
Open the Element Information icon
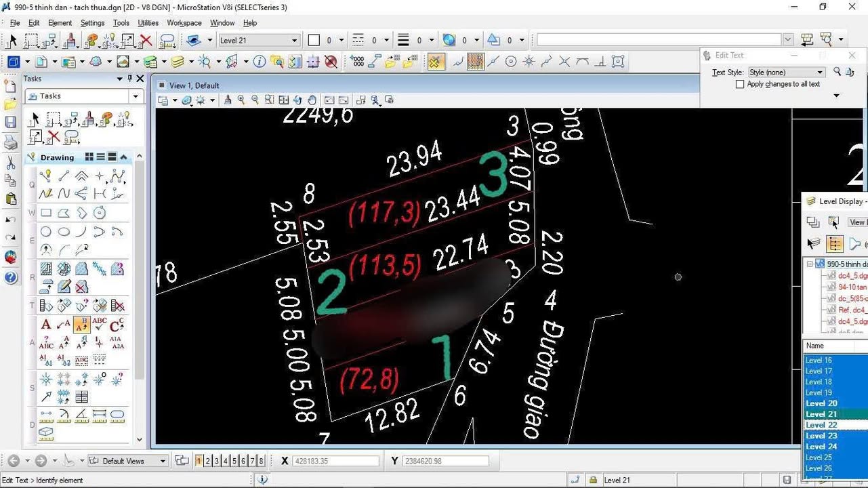coord(260,62)
